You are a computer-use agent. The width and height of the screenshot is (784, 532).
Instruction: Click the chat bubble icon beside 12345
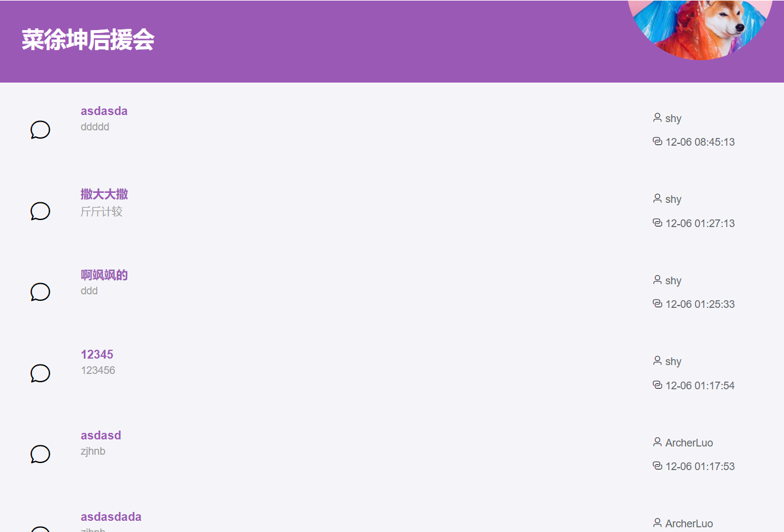40,373
